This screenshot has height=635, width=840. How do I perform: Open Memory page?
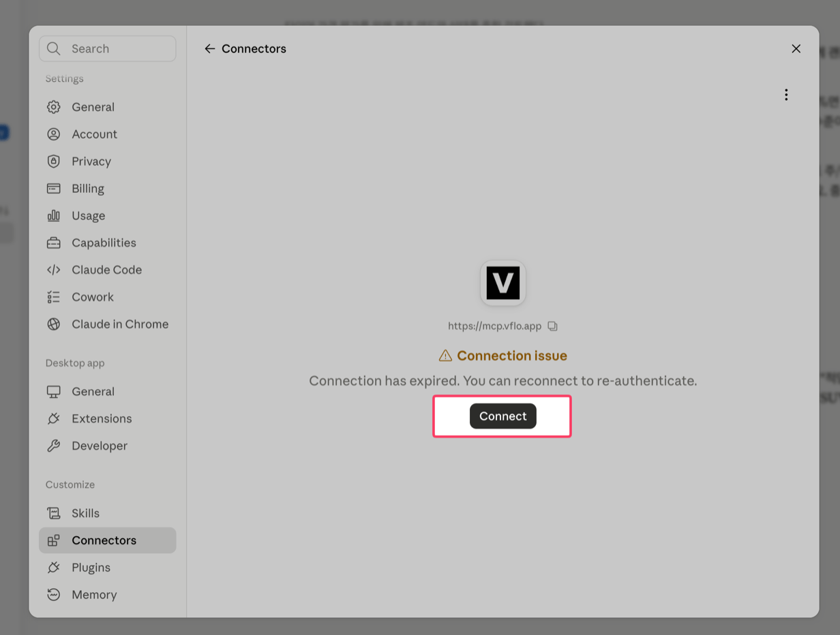coord(108,595)
